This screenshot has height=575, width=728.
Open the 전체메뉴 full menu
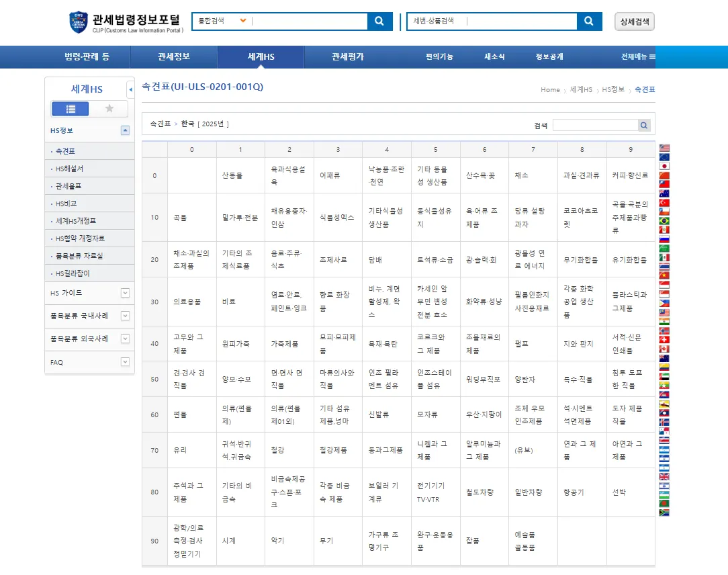point(639,56)
